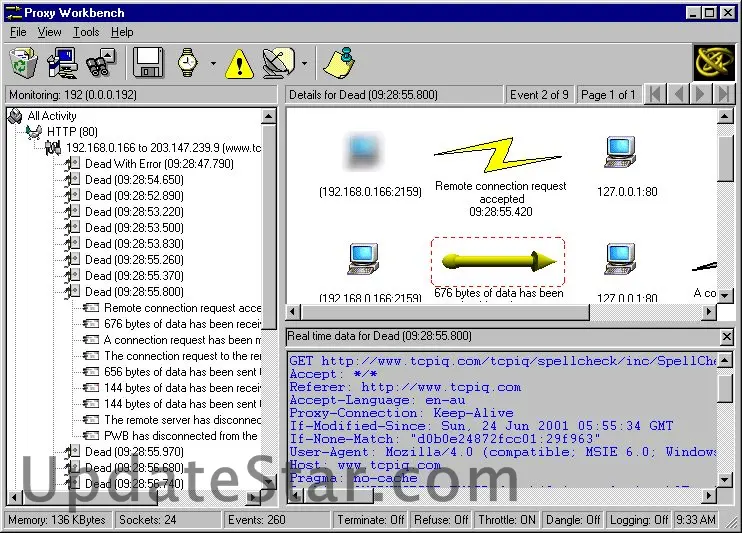Viewport: 742px width, 533px height.
Task: Select the HTTP (80) tree node
Action: tap(72, 132)
